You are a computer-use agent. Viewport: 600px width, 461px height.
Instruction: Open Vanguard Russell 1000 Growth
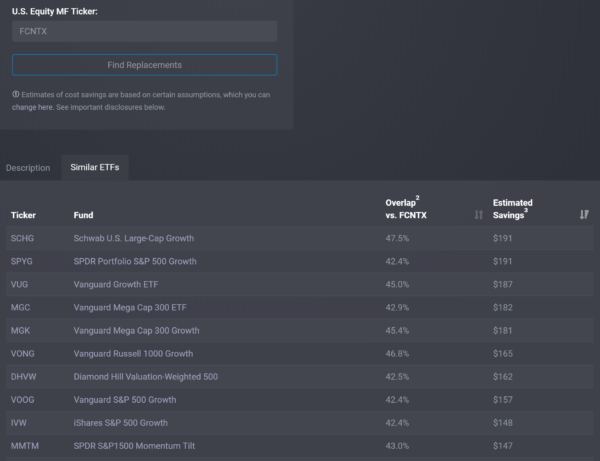click(133, 353)
